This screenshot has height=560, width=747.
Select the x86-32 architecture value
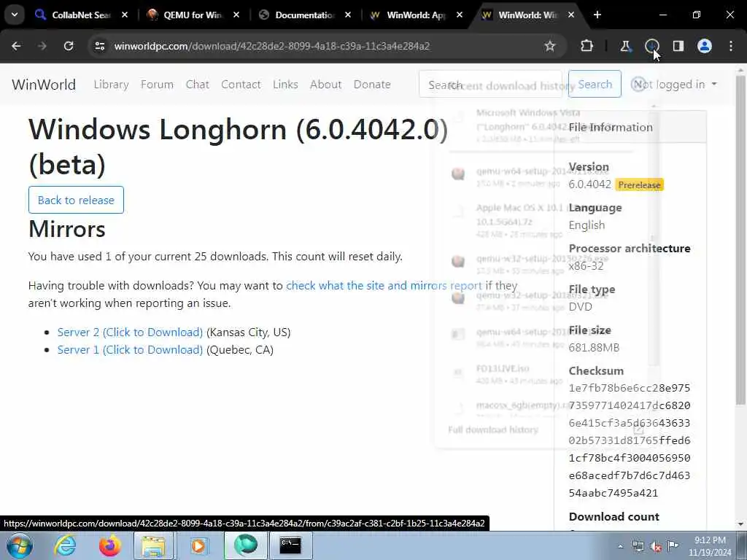click(586, 265)
